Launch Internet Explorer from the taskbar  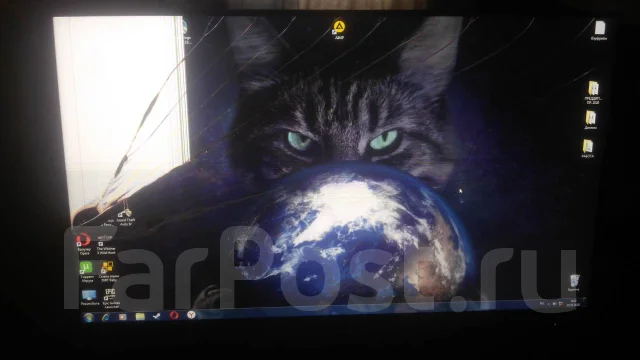(x=106, y=317)
